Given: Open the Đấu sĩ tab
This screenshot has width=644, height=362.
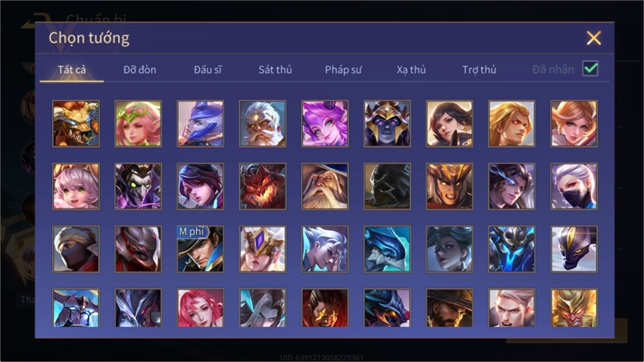Looking at the screenshot, I should click(208, 70).
